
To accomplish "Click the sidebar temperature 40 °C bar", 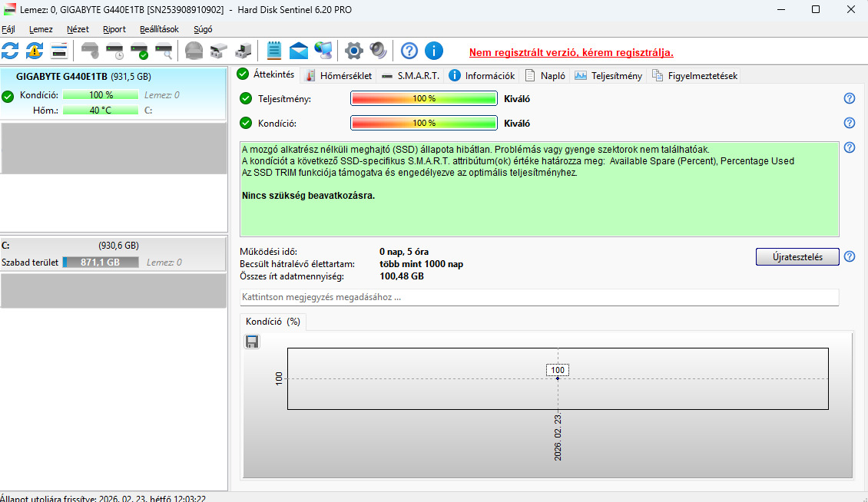I will 101,110.
